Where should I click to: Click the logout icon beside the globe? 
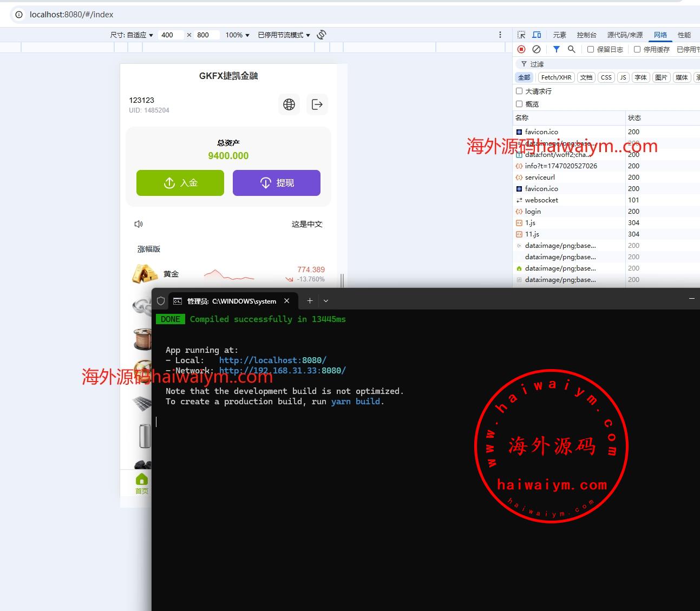pos(317,104)
